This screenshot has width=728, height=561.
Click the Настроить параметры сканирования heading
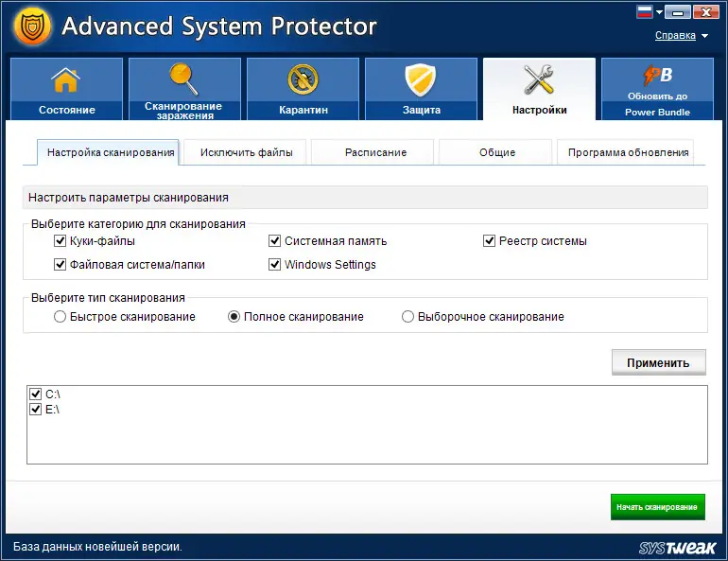(x=129, y=198)
